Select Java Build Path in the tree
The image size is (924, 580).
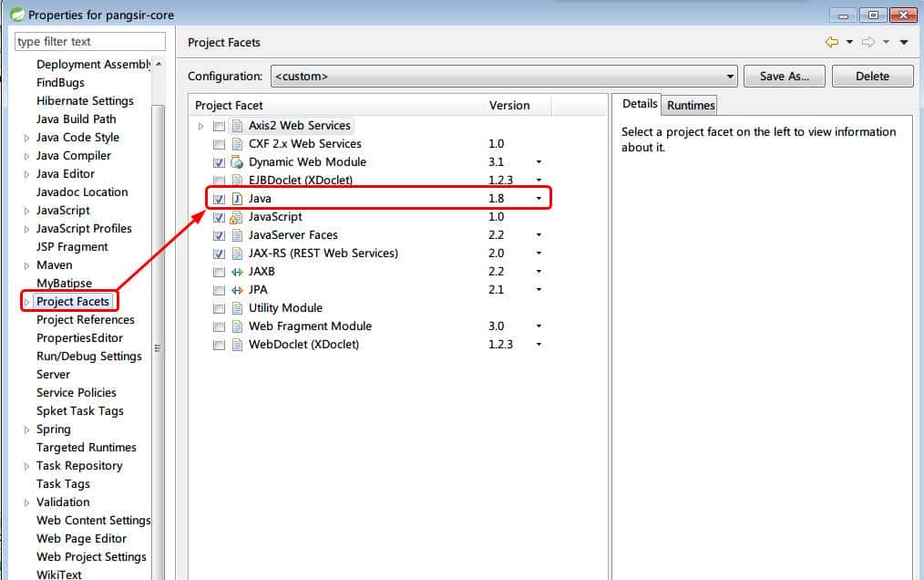76,119
